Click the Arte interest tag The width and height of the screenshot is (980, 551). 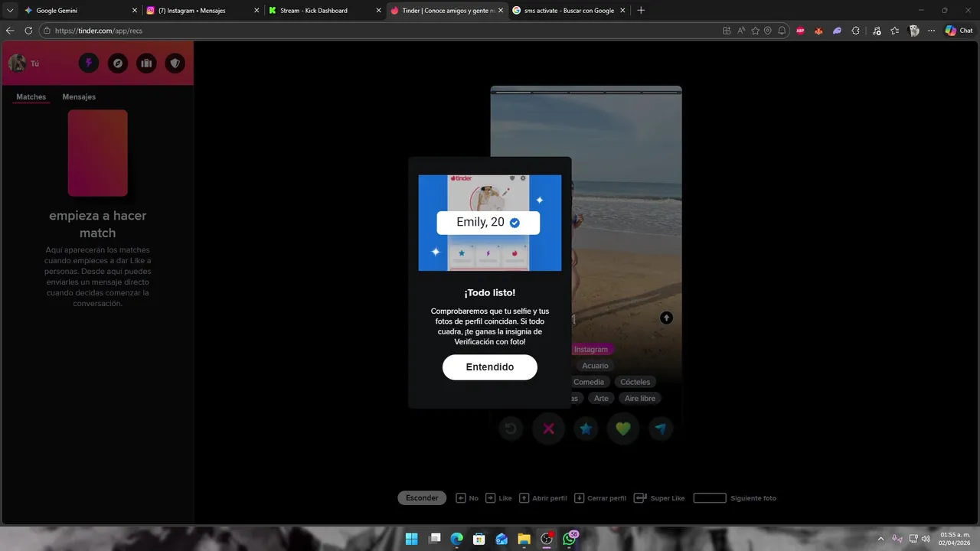pyautogui.click(x=601, y=398)
